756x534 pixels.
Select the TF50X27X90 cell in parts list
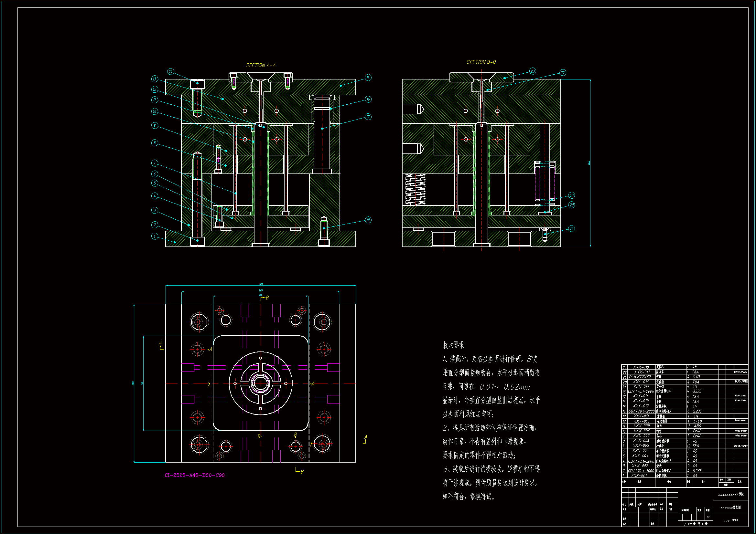coord(640,377)
